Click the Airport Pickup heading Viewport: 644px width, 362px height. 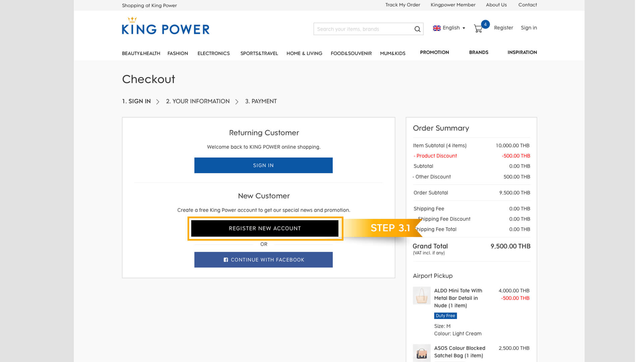(x=432, y=276)
